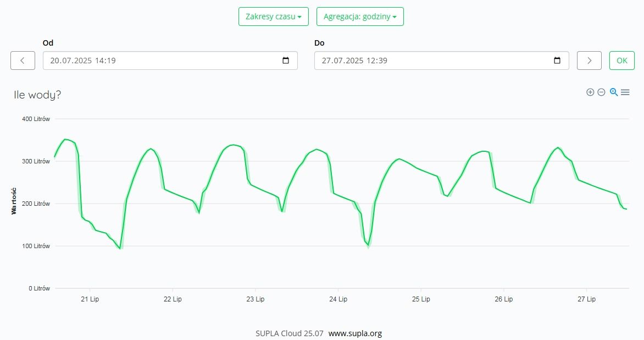
Task: Click the 26 Lip axis label
Action: click(x=504, y=299)
